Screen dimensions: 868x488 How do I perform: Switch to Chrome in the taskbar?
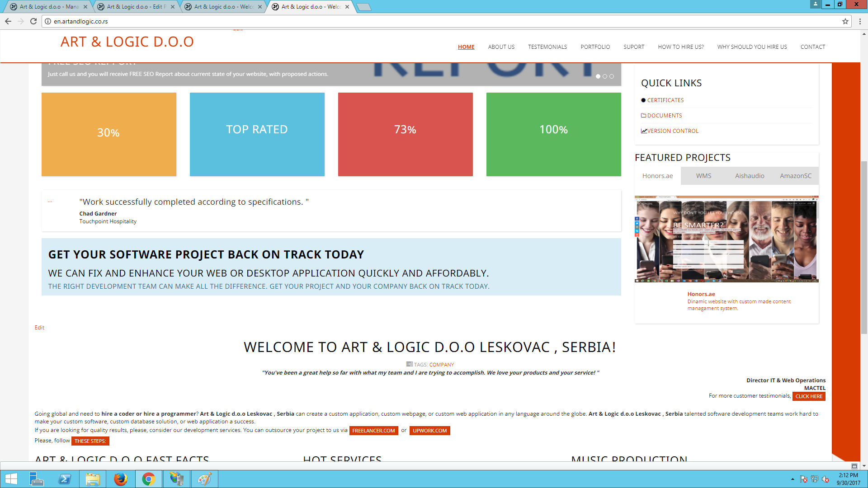149,479
